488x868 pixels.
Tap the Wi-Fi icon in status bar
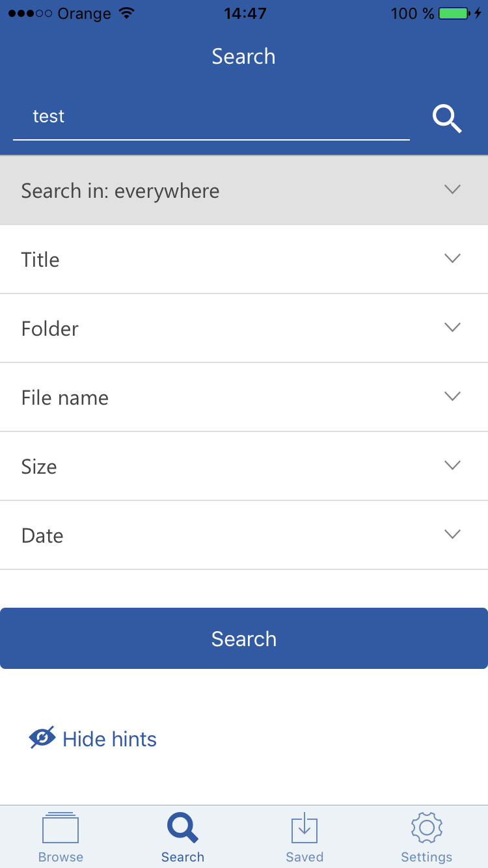pyautogui.click(x=127, y=13)
